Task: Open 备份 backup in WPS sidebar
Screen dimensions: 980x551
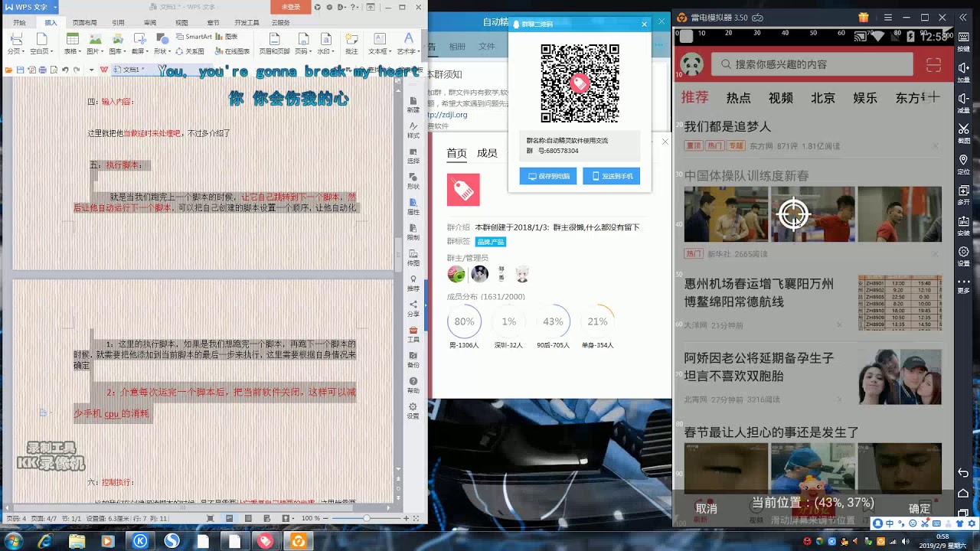Action: [x=413, y=359]
